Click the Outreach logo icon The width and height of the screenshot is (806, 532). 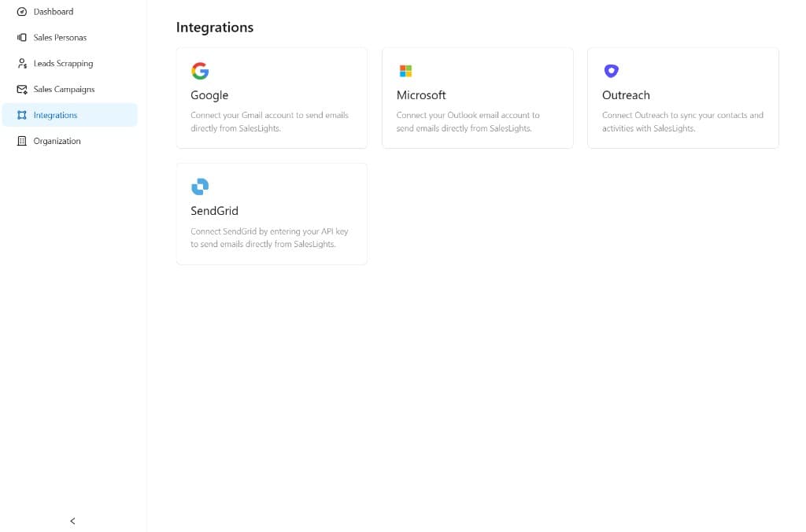coord(612,71)
